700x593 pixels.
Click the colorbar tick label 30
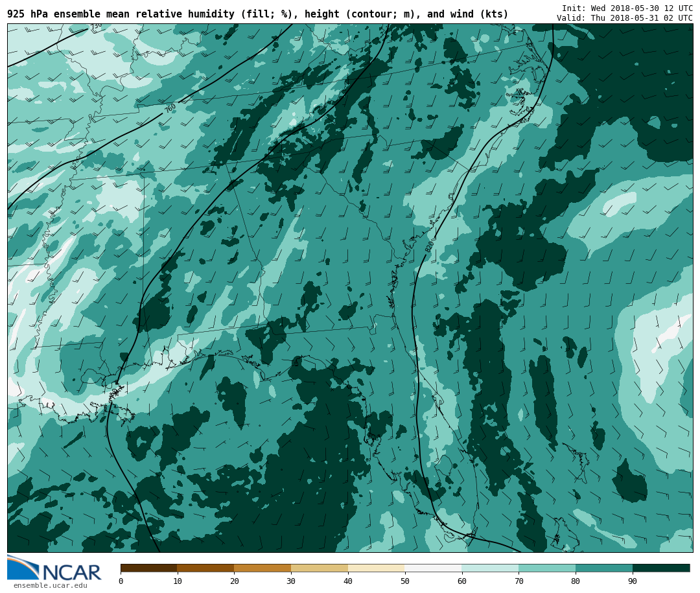click(291, 581)
